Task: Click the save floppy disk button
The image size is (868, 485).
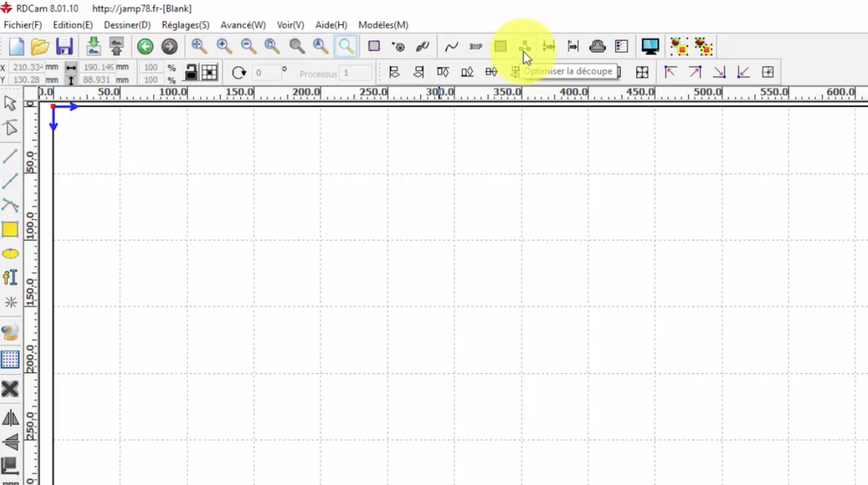Action: click(64, 46)
